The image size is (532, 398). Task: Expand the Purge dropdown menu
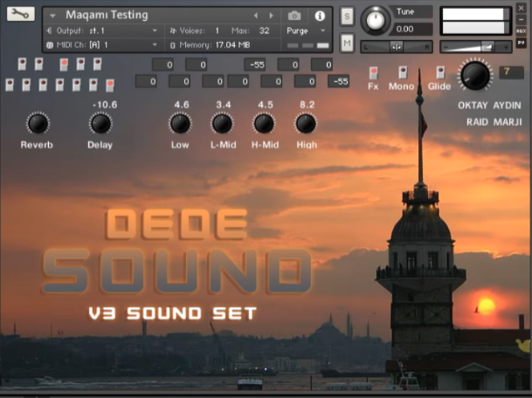pyautogui.click(x=308, y=31)
